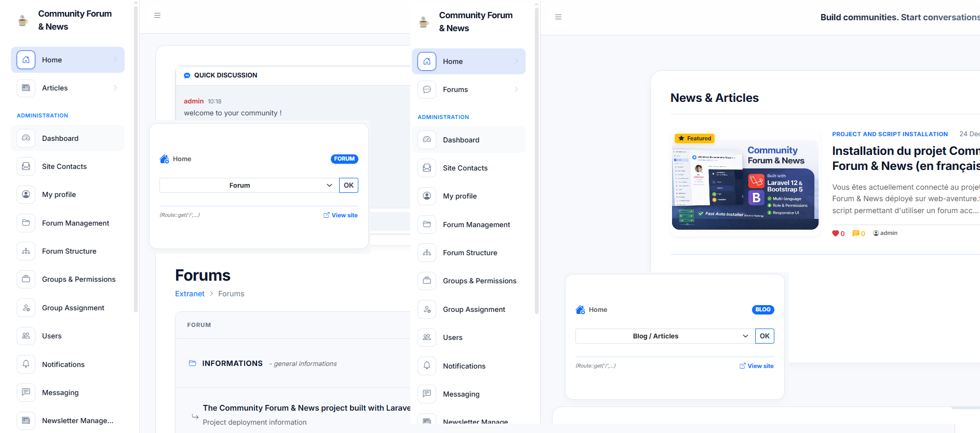Click Newsletter icon in left panel

[26, 421]
